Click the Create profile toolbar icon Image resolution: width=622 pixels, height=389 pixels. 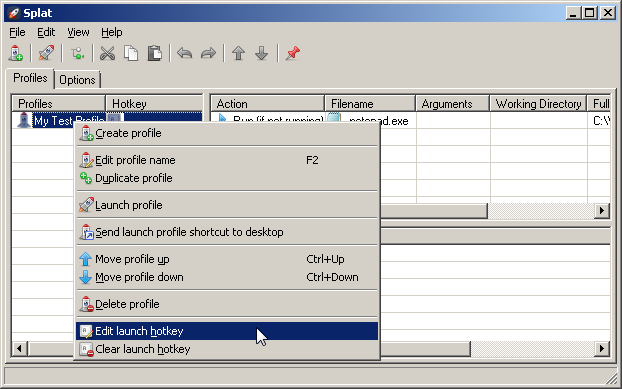(16, 53)
